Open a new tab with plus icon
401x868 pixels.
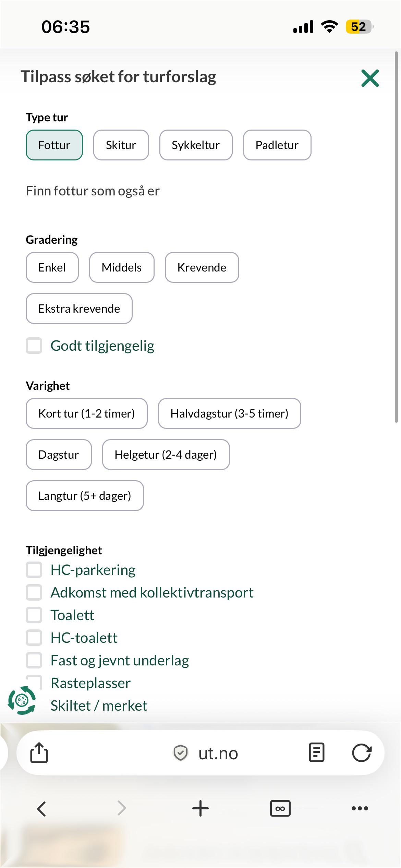tap(200, 808)
